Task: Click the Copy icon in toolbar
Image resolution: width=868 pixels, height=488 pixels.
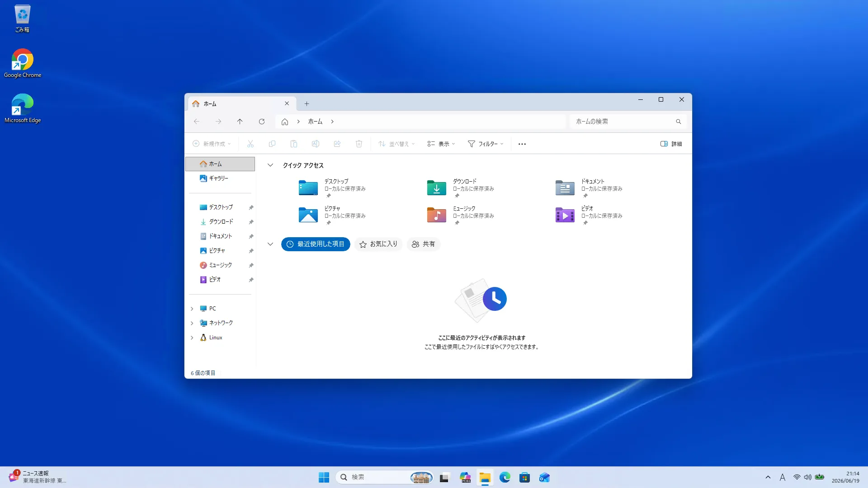Action: [x=272, y=144]
